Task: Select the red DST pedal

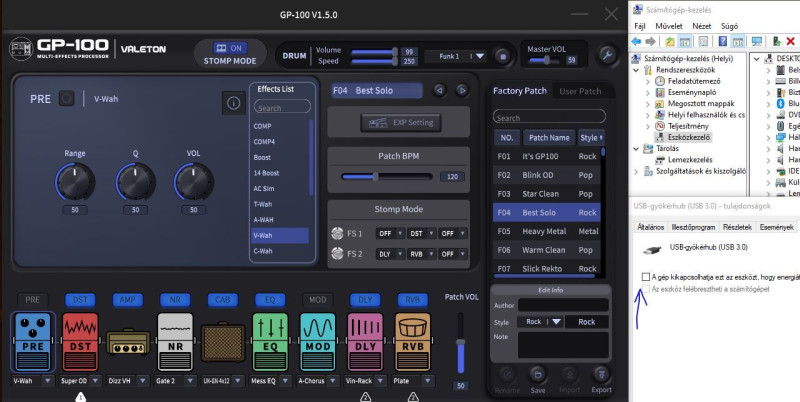Action: pos(80,342)
